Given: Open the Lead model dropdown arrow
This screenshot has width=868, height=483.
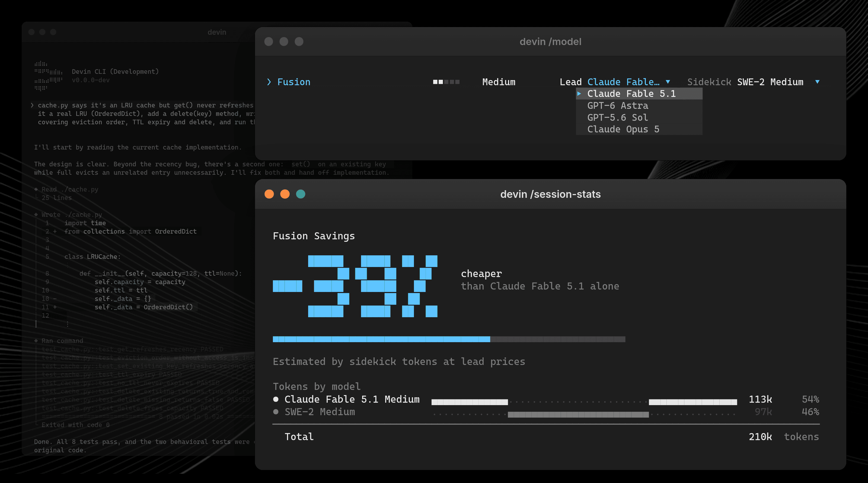Looking at the screenshot, I should (x=668, y=82).
